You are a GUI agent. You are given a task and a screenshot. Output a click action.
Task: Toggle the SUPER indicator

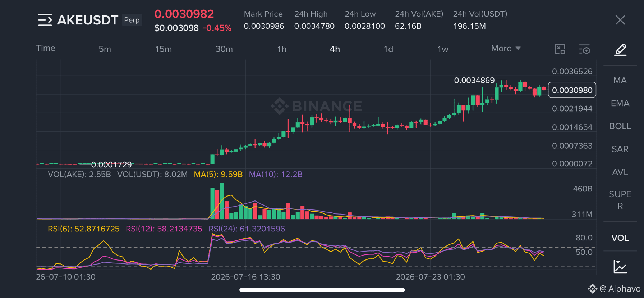click(620, 200)
